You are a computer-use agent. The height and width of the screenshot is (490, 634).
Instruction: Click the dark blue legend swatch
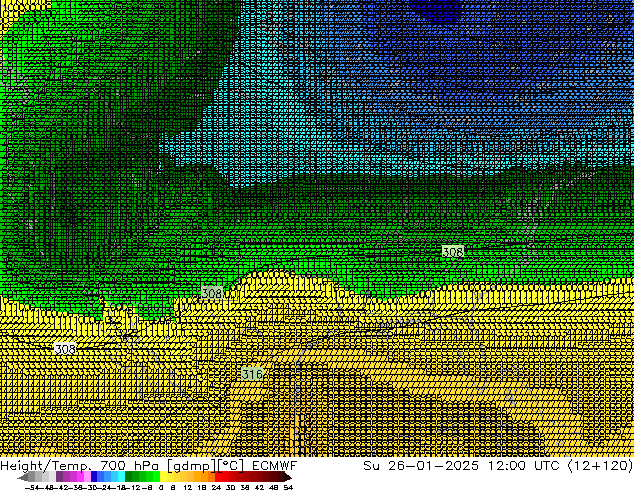94,477
